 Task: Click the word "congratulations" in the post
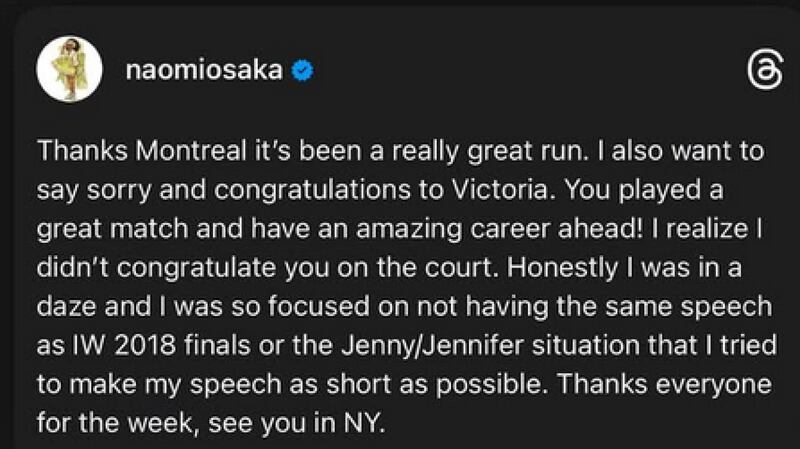pos(312,191)
